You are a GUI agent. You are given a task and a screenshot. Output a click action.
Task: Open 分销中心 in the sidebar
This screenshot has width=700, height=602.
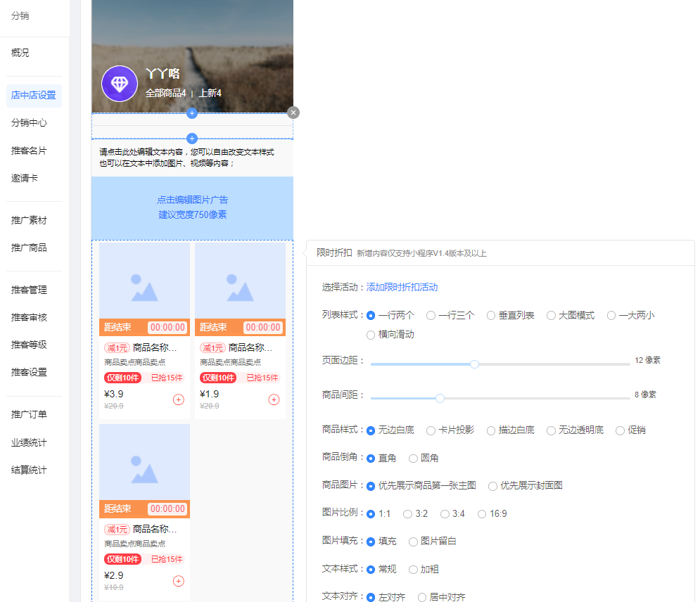tap(29, 122)
